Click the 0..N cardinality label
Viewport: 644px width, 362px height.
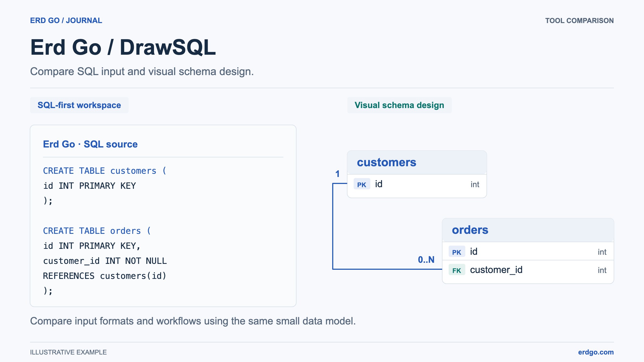coord(426,260)
